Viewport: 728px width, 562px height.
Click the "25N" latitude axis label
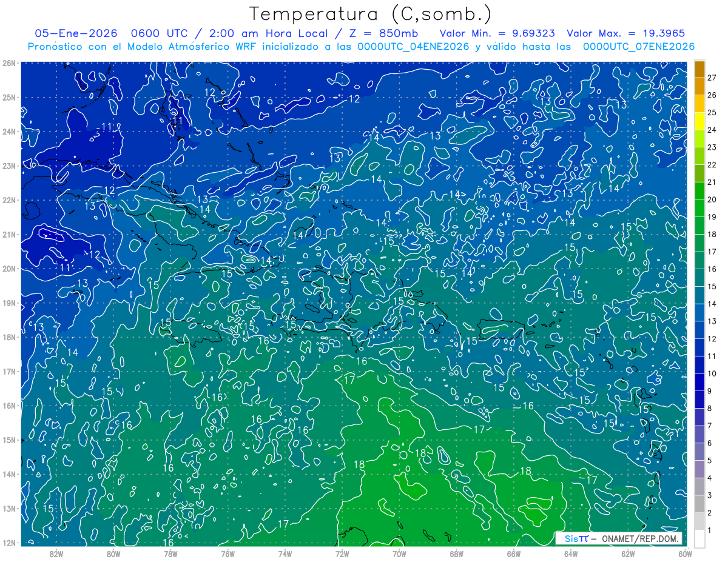(9, 97)
